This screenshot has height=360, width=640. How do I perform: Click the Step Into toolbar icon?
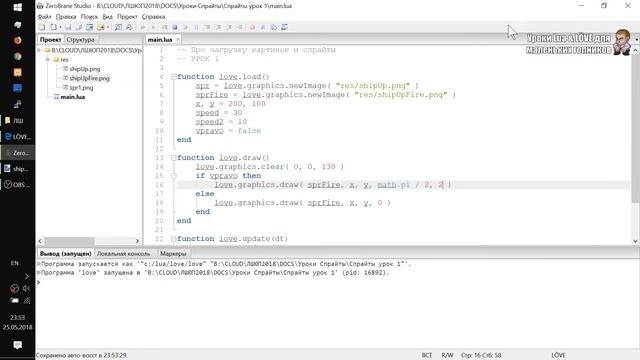click(207, 27)
